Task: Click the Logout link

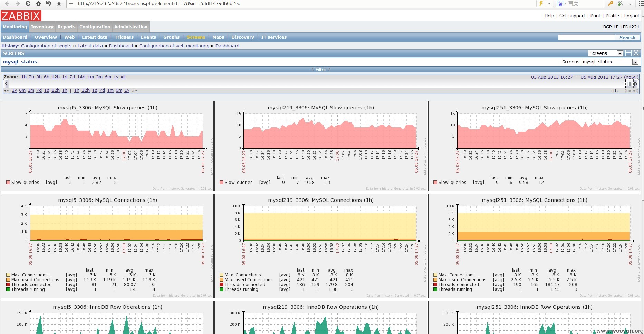Action: tap(632, 16)
